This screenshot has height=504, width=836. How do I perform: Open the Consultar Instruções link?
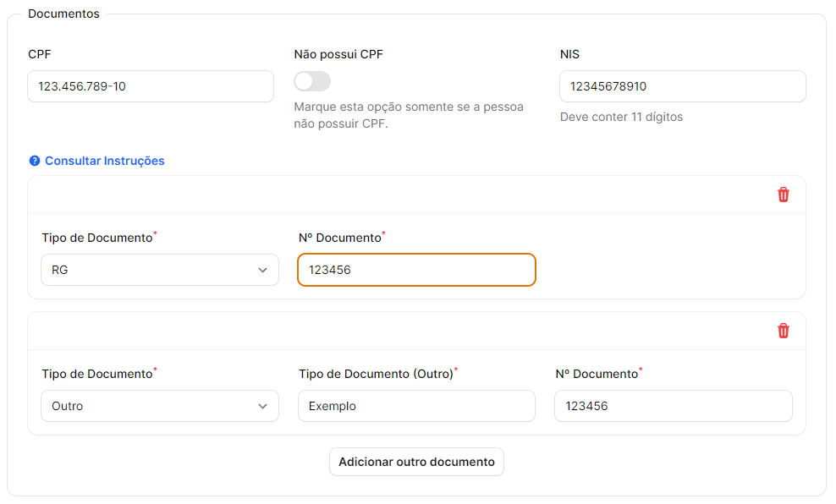(104, 161)
